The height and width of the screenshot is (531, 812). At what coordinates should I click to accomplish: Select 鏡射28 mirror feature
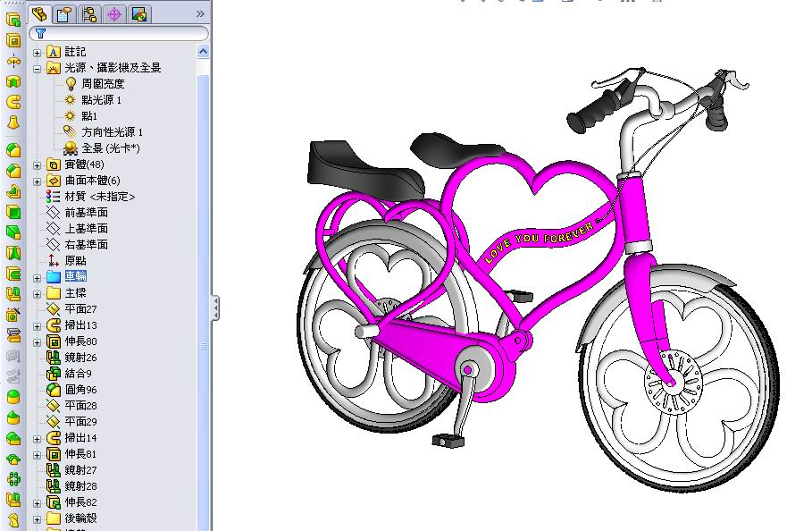[80, 485]
